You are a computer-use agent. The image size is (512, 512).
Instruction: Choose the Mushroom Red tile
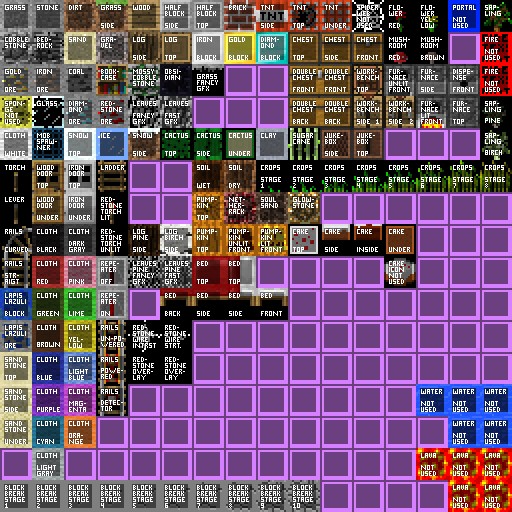pyautogui.click(x=400, y=48)
